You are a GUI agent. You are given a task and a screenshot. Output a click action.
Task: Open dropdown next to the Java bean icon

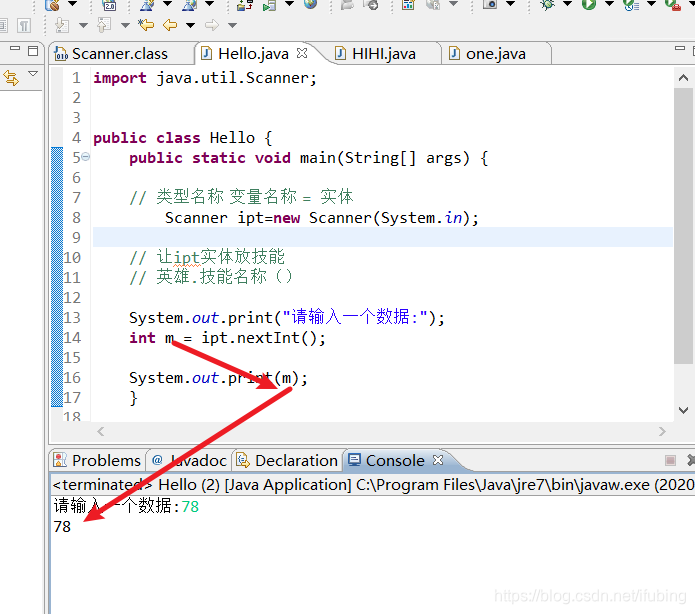(72, 4)
